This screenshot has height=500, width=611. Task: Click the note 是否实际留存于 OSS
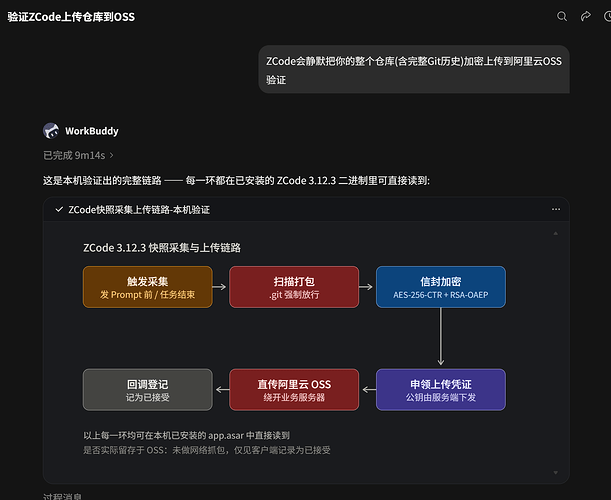207,450
